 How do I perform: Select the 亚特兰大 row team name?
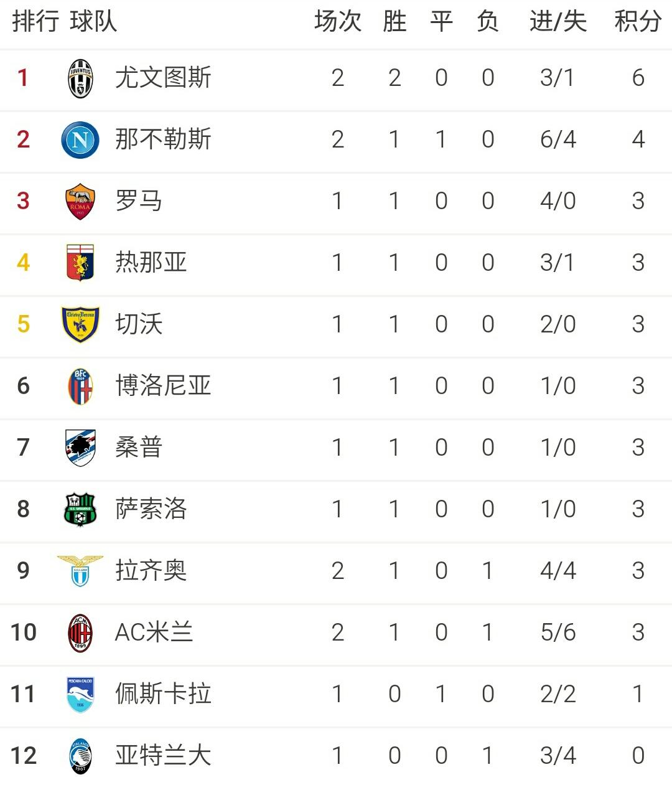(x=163, y=755)
